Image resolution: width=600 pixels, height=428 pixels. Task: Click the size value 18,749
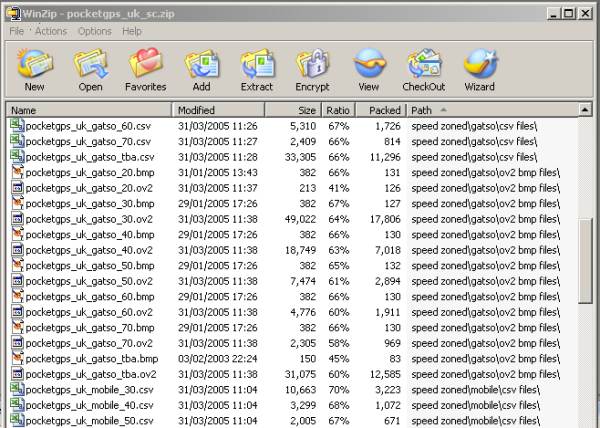click(300, 250)
